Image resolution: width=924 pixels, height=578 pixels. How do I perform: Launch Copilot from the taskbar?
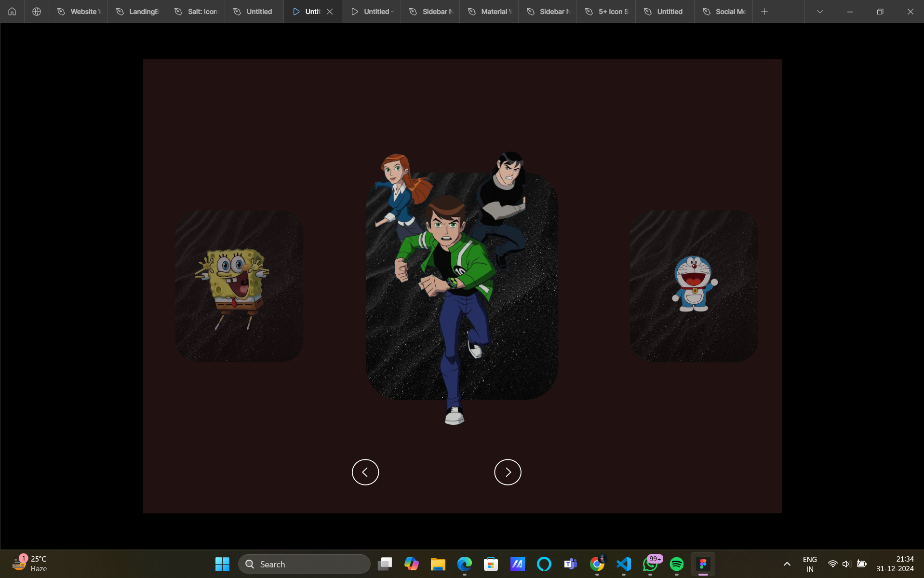click(x=411, y=564)
